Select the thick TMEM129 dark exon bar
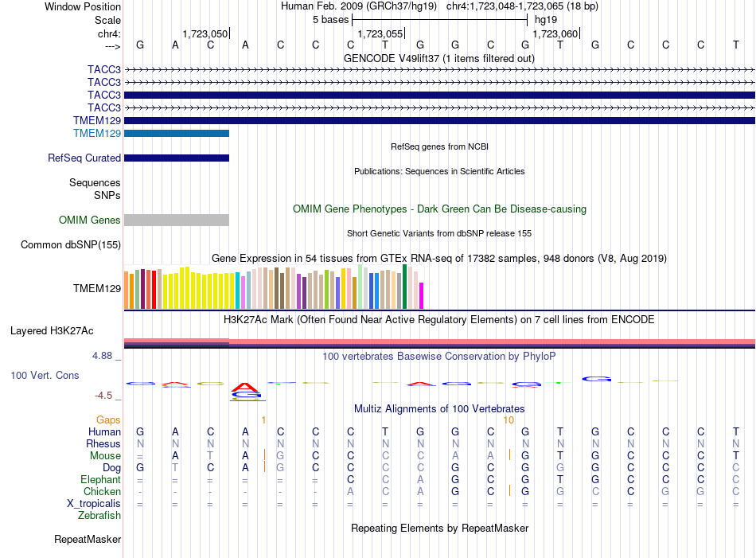This screenshot has width=756, height=558. (439, 120)
